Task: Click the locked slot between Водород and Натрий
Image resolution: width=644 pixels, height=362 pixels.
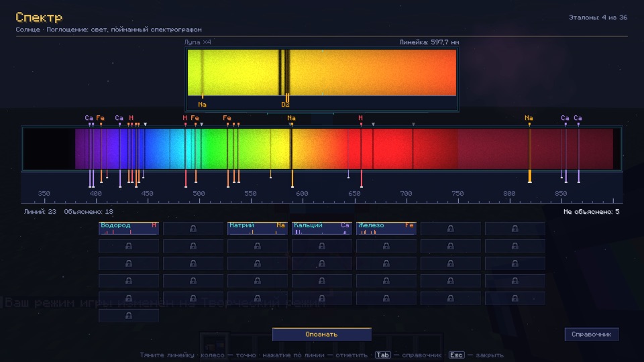Action: (193, 229)
